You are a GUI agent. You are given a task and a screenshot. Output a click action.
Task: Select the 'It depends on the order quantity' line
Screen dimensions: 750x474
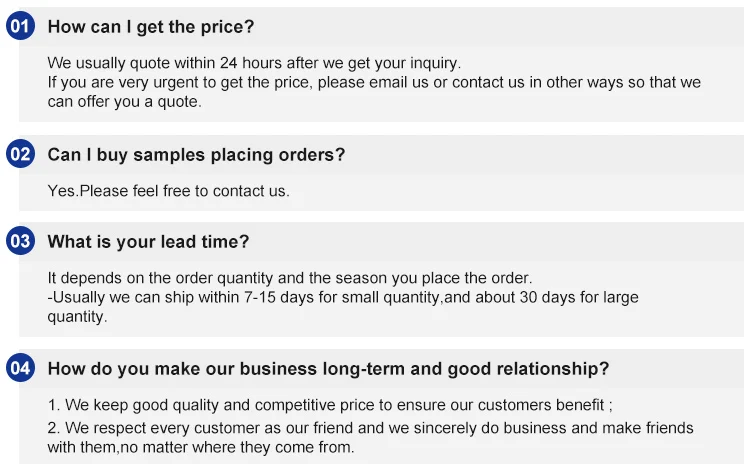point(290,278)
